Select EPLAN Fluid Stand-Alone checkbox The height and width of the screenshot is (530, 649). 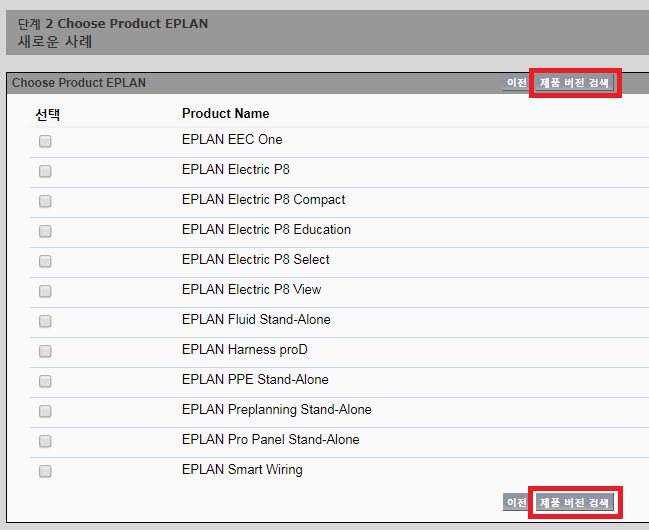45,321
